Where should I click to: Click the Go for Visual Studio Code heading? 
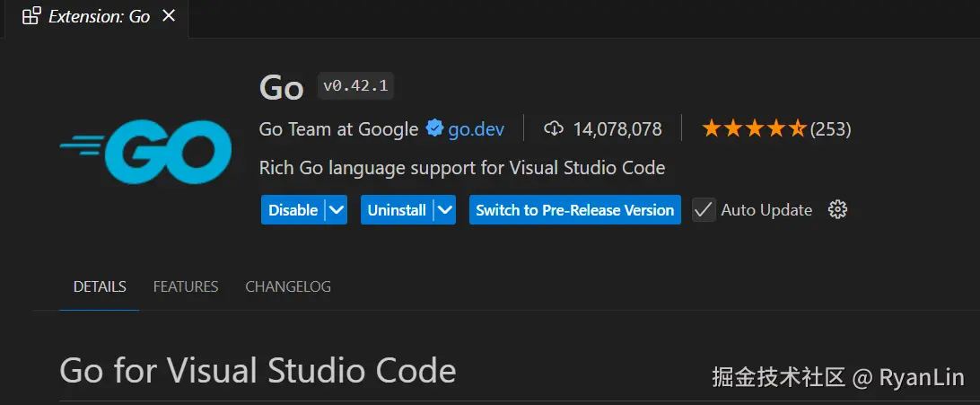258,371
